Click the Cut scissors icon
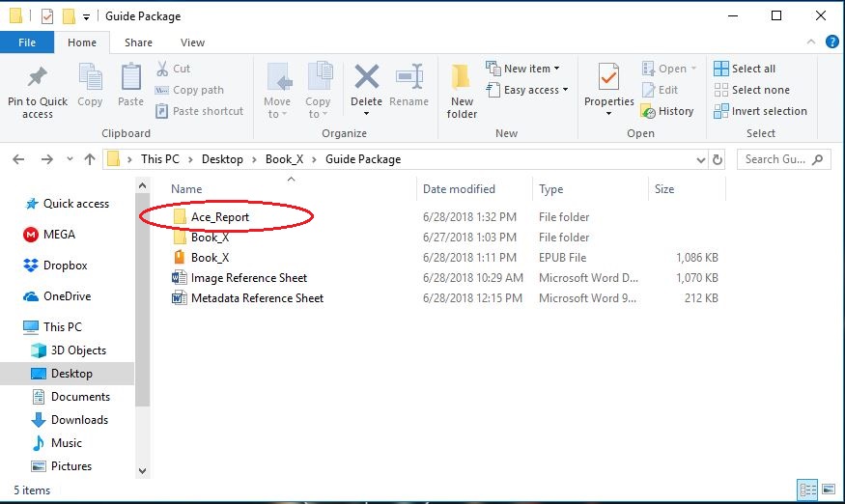Image resolution: width=845 pixels, height=504 pixels. [x=162, y=69]
